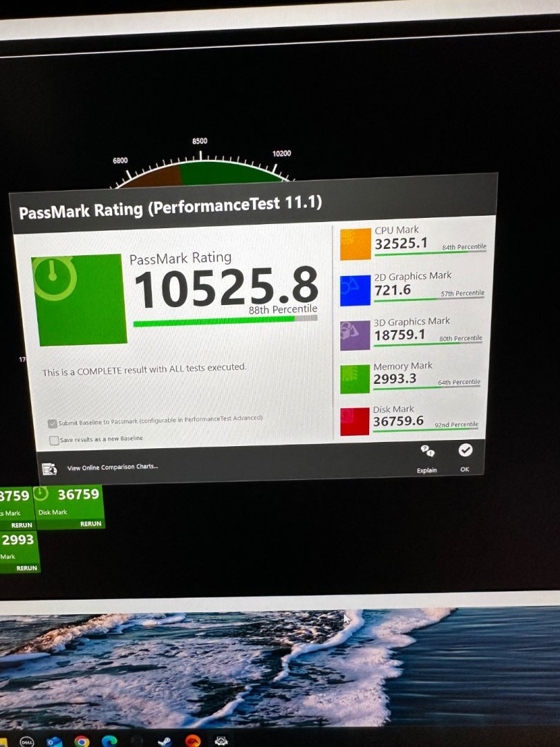Click the 10200 gauge marker
This screenshot has width=560, height=747.
tap(281, 154)
